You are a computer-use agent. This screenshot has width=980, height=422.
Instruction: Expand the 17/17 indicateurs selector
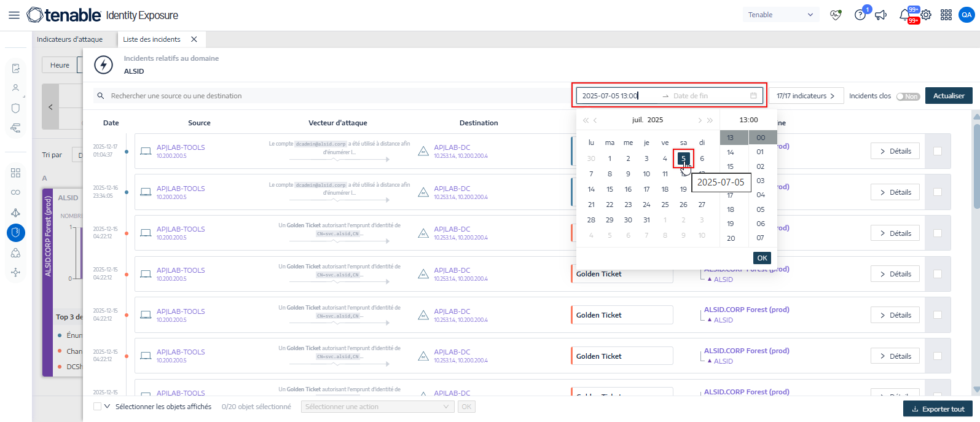[x=806, y=96]
